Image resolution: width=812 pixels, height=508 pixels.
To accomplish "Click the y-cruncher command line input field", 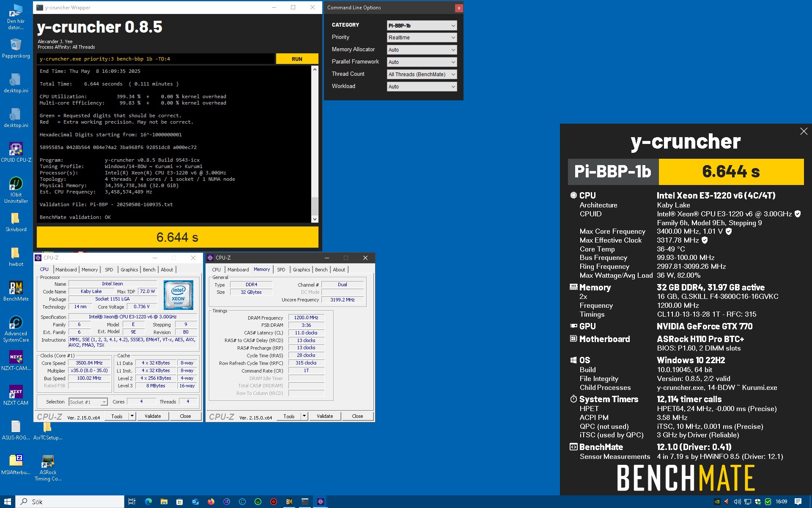I will tap(156, 59).
